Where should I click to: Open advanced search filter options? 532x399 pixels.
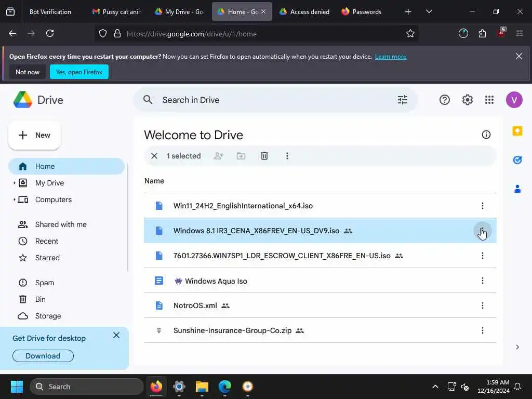(x=403, y=100)
